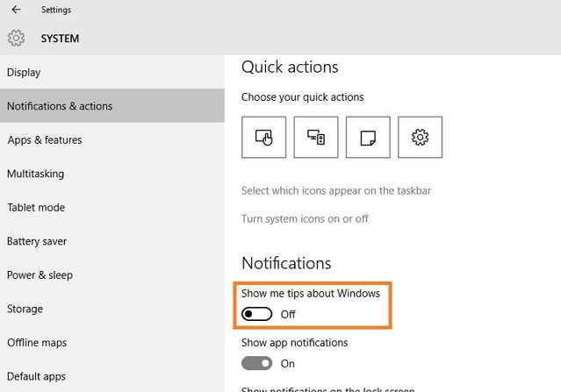
Task: Open Battery saver settings
Action: [x=112, y=241]
